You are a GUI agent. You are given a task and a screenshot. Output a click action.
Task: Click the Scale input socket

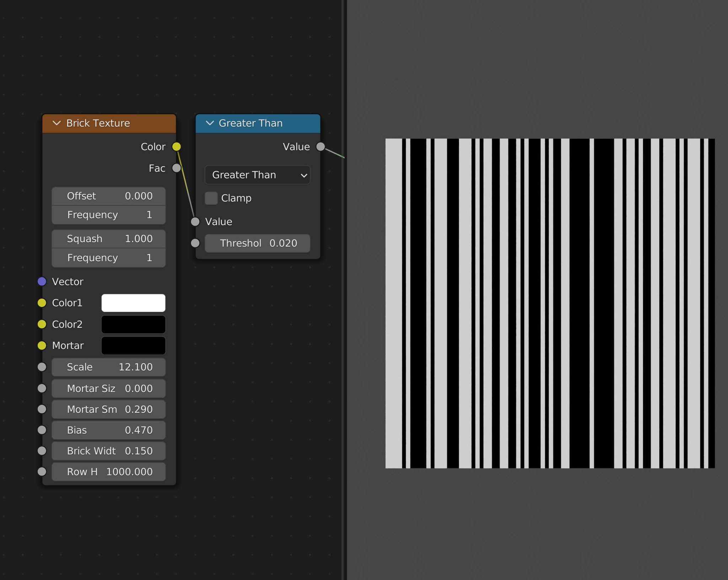[x=42, y=367]
